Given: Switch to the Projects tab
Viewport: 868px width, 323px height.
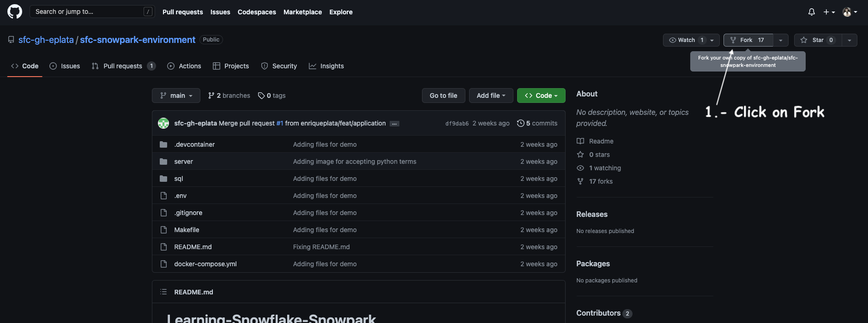Looking at the screenshot, I should (x=231, y=66).
